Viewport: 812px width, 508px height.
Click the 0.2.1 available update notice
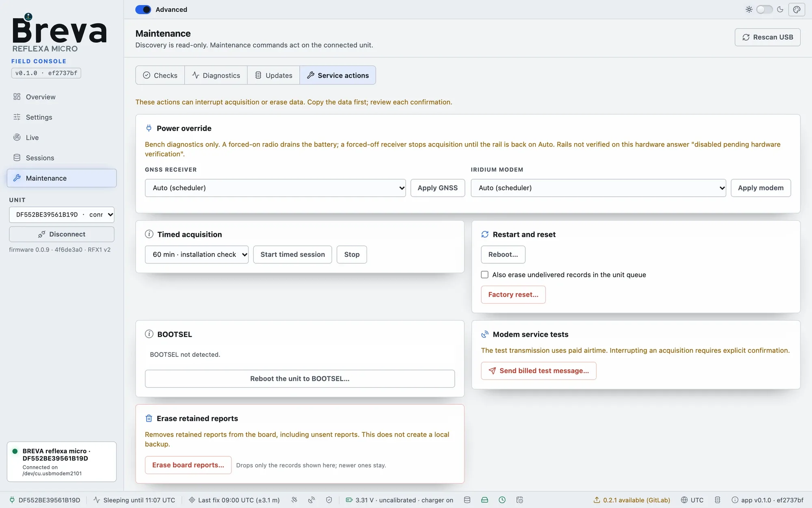pos(632,500)
